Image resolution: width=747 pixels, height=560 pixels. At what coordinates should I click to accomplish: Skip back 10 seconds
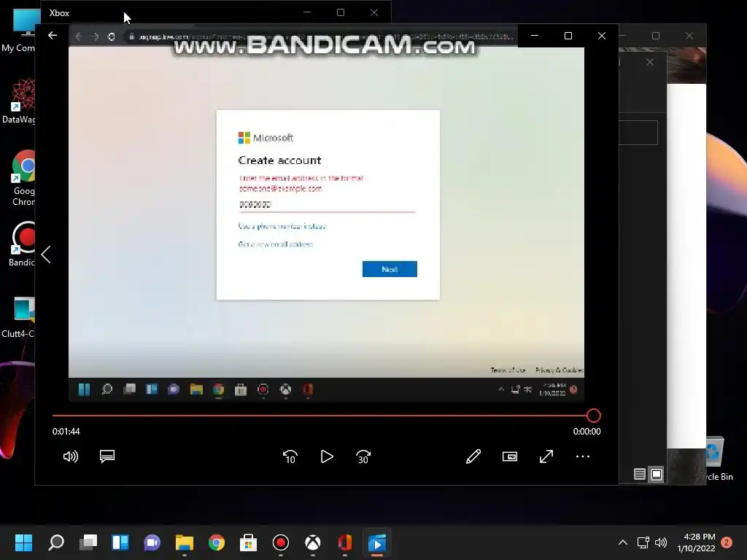point(290,456)
